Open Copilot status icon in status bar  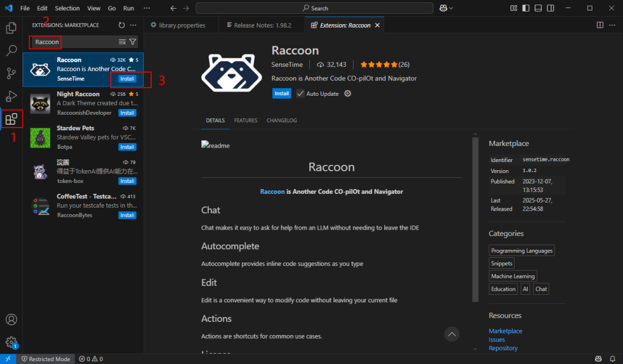click(598, 359)
